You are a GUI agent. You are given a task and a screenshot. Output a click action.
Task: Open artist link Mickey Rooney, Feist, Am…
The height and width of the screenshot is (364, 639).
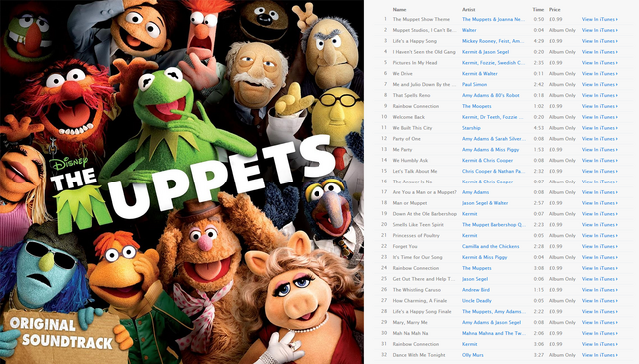coord(493,41)
